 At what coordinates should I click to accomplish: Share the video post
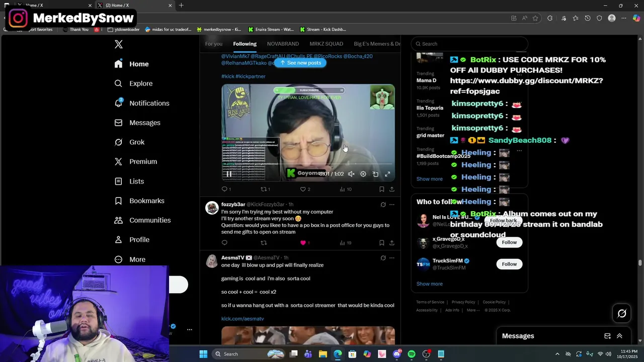click(392, 189)
